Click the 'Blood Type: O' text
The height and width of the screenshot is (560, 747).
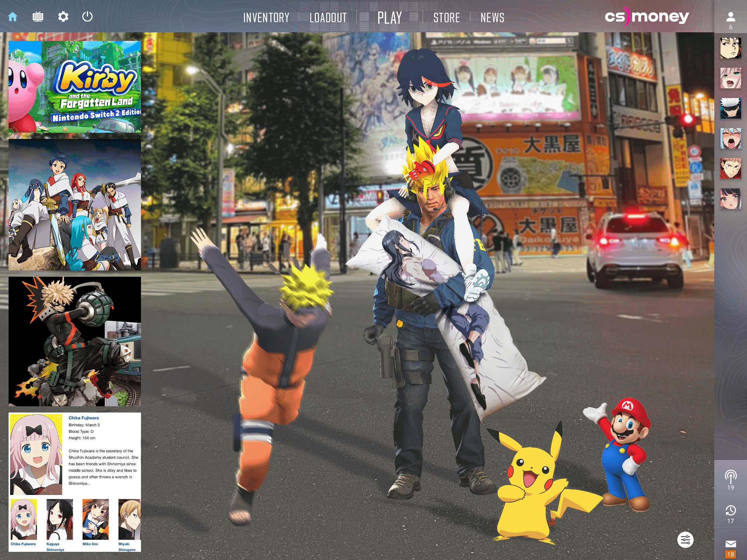point(81,432)
